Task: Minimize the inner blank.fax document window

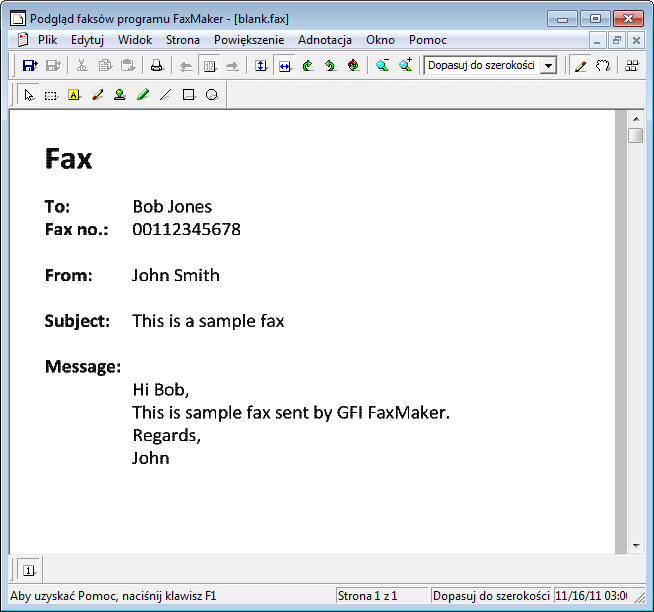Action: (597, 41)
